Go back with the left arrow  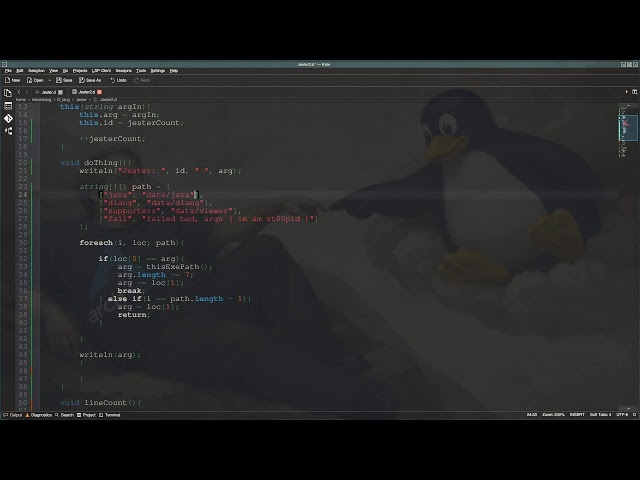pos(19,92)
